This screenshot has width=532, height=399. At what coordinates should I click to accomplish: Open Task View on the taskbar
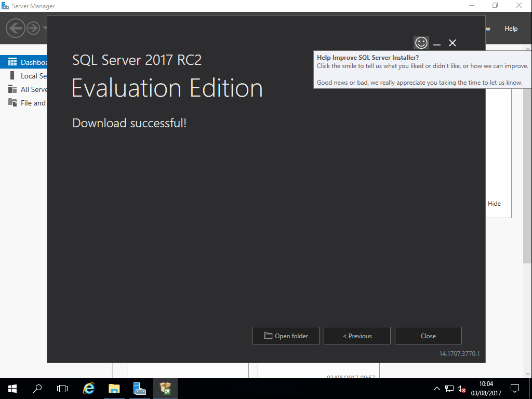click(62, 388)
